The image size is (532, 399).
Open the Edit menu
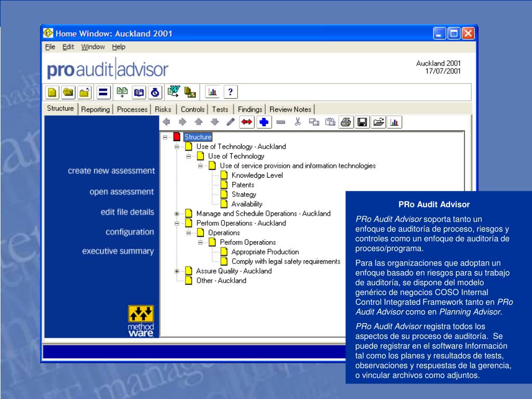tap(68, 47)
